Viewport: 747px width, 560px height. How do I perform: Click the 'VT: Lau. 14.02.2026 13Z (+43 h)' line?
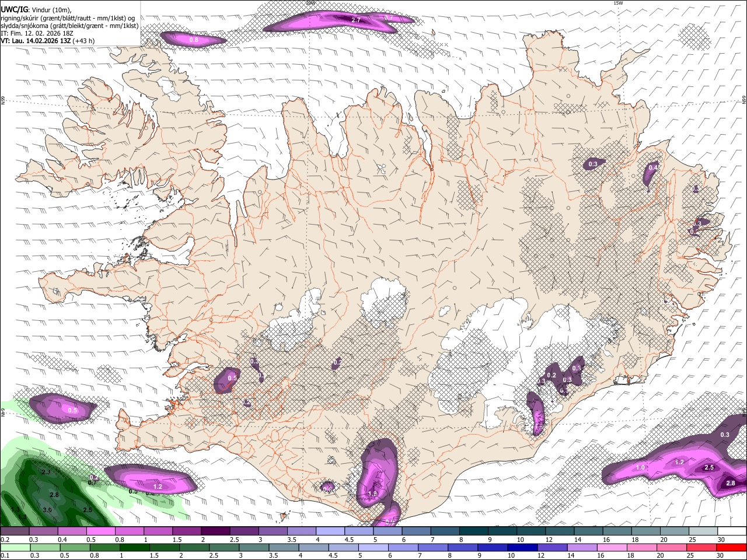[x=48, y=41]
